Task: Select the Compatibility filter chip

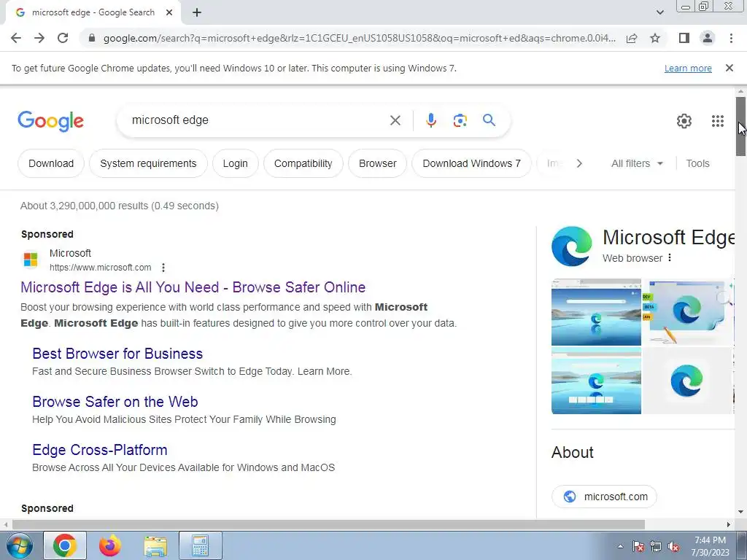Action: pyautogui.click(x=303, y=163)
